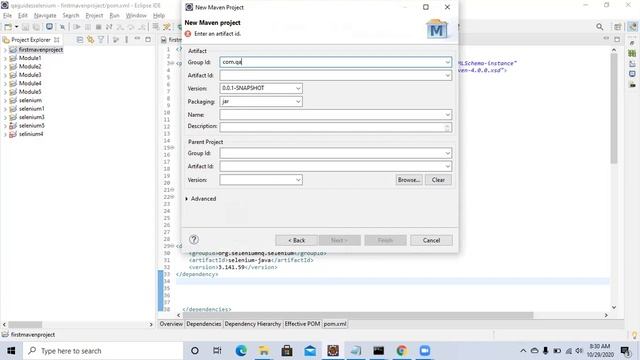
Task: Minimize the Project Explorer view
Action: [x=137, y=39]
